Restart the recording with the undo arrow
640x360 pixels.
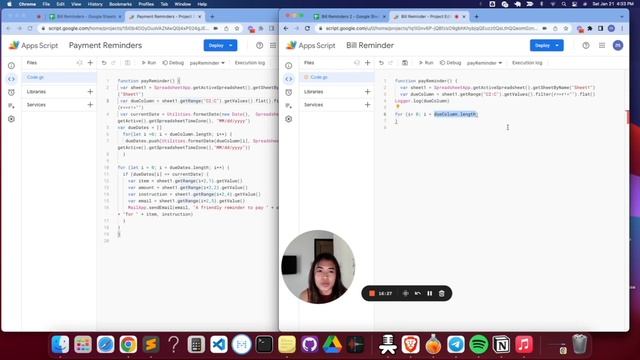(418, 293)
